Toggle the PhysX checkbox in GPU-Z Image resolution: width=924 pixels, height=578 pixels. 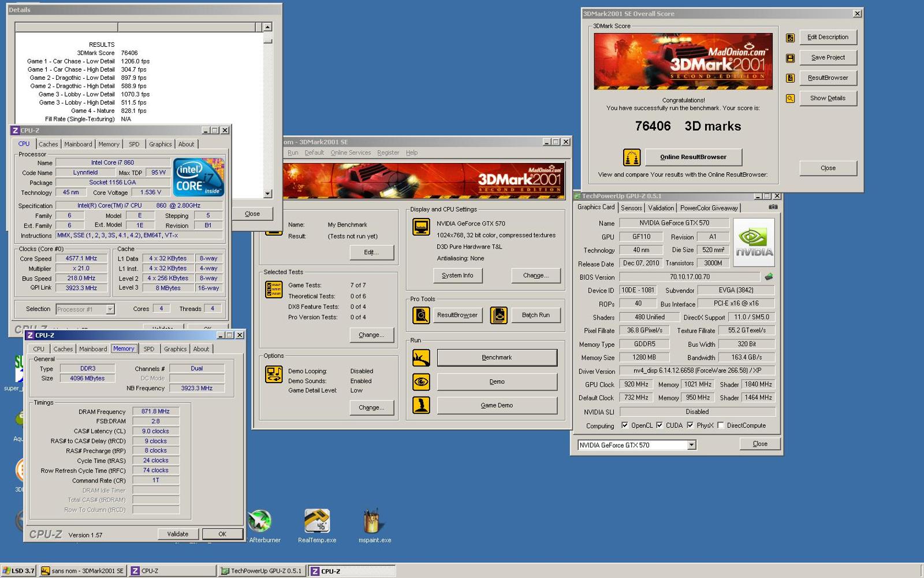690,425
